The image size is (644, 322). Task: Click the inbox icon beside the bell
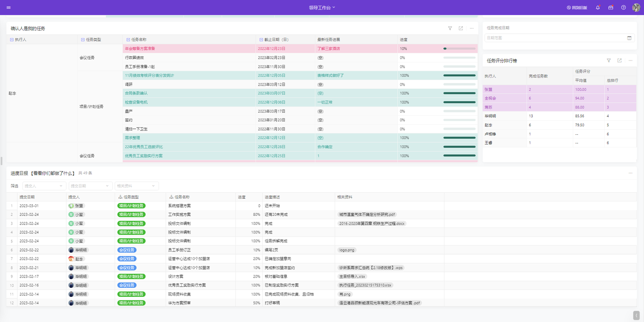pyautogui.click(x=610, y=8)
